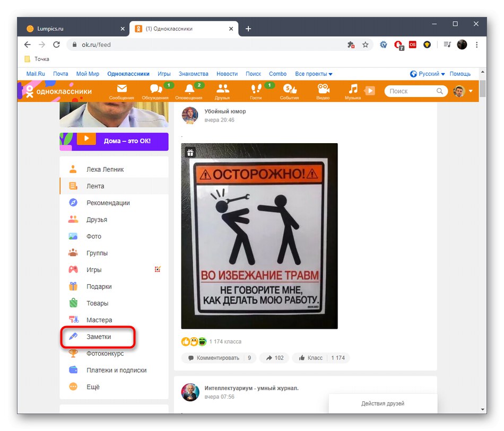The image size is (504, 431).
Task: Open Лента in the left menu
Action: point(114,186)
